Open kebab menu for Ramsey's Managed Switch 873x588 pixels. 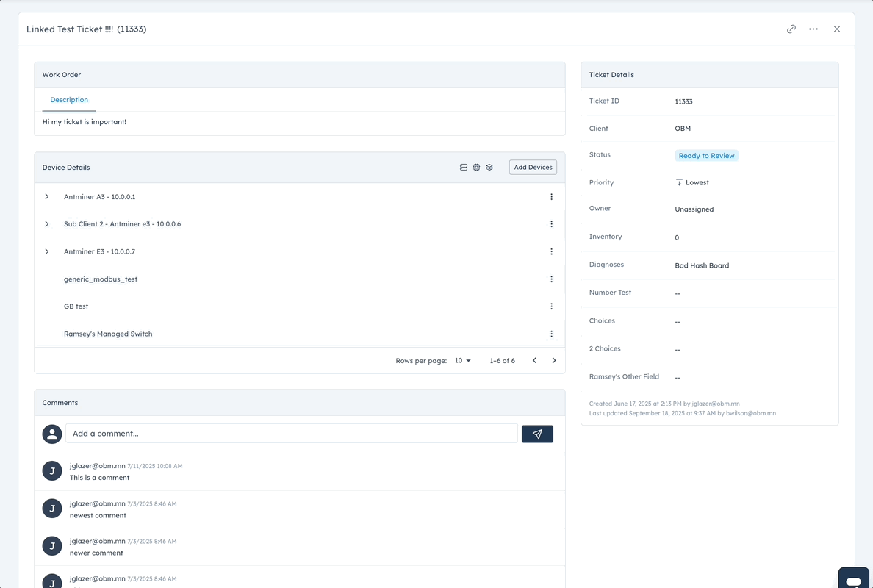[x=551, y=334]
